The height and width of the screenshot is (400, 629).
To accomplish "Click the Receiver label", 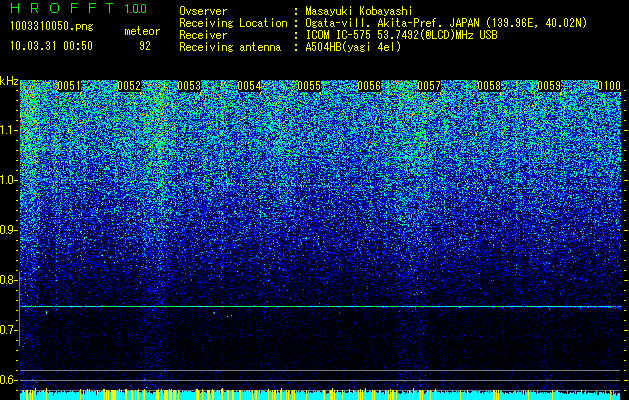I will click(x=203, y=35).
